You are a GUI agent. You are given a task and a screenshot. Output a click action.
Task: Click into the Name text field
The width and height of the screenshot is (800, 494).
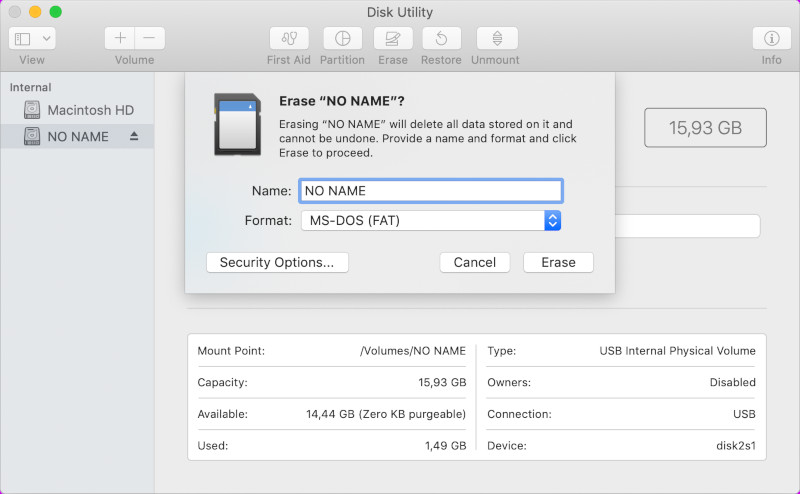coord(430,190)
